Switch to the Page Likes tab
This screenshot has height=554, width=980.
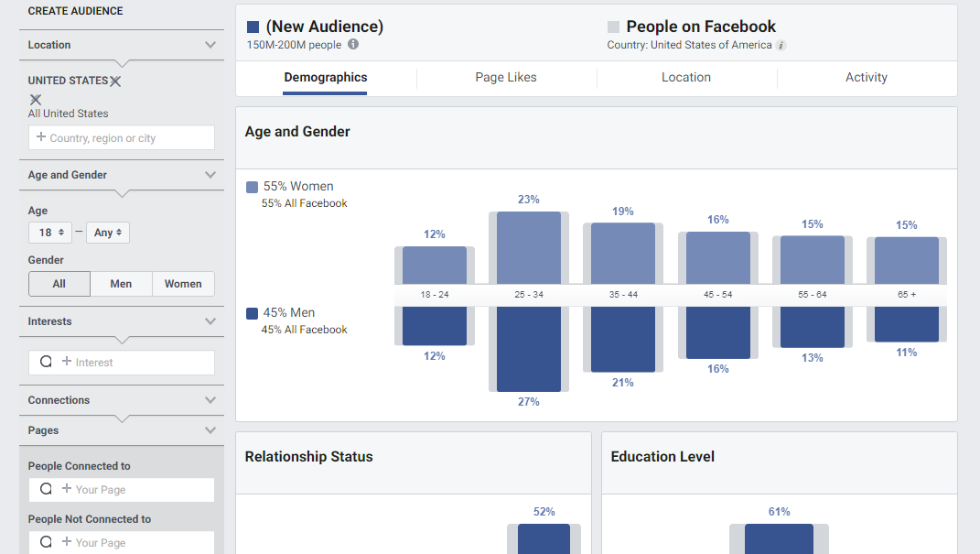506,78
